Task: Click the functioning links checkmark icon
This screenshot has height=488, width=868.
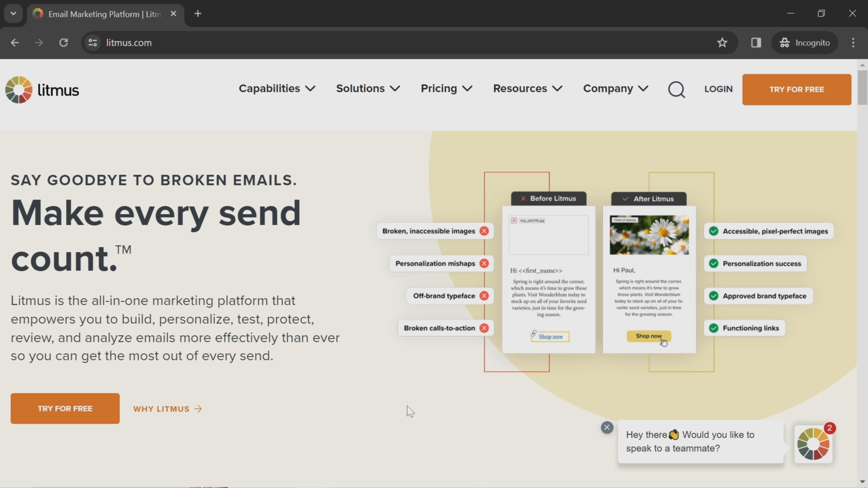Action: (714, 328)
